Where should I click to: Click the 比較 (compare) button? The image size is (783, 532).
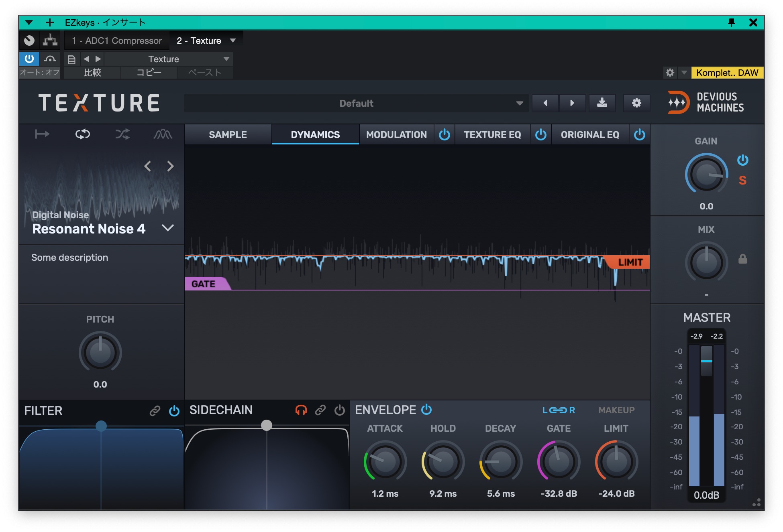pyautogui.click(x=92, y=73)
